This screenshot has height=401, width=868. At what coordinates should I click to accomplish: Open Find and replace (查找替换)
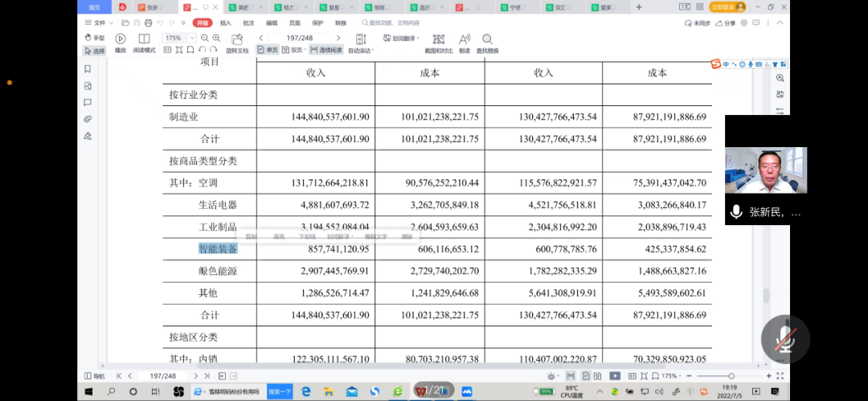487,39
